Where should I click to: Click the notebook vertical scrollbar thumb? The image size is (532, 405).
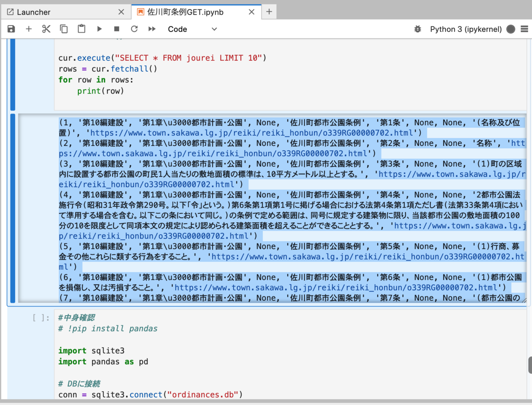(x=530, y=365)
